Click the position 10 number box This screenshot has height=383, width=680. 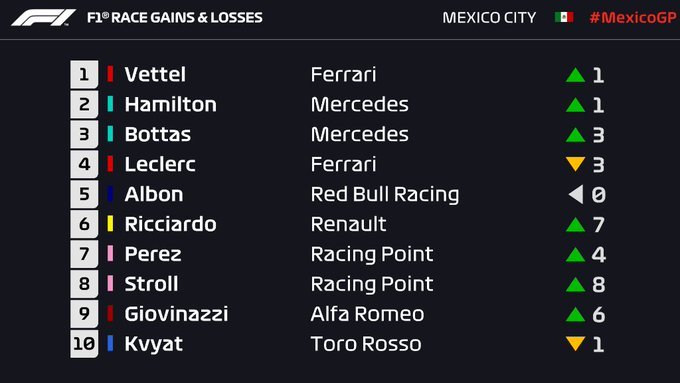coord(84,344)
